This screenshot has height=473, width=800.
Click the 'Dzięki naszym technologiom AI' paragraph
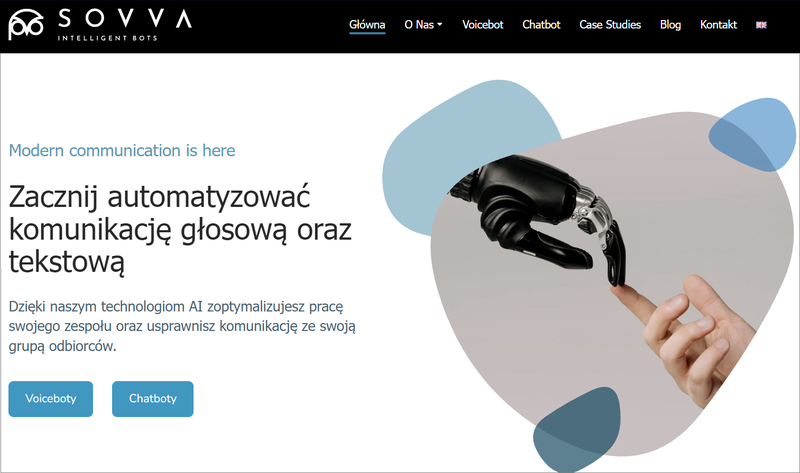point(182,326)
